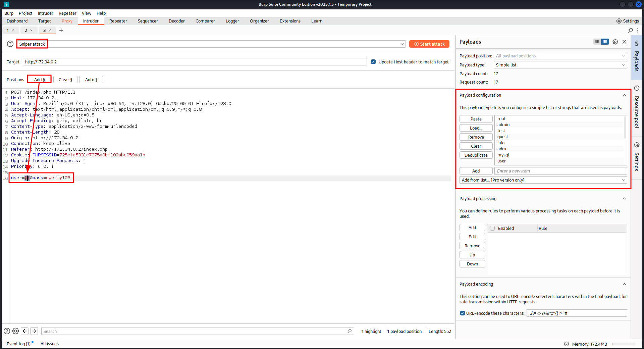Open Settings gear in top bar
The image size is (644, 349).
(628, 21)
